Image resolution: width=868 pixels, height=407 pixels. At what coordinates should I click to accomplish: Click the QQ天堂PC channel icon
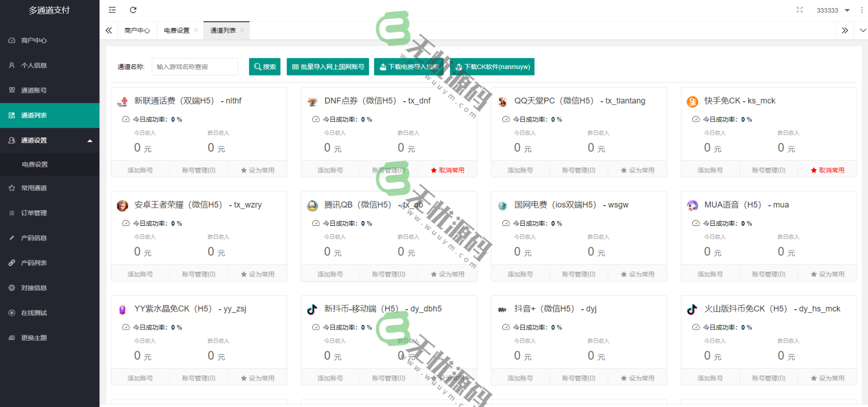(x=502, y=102)
